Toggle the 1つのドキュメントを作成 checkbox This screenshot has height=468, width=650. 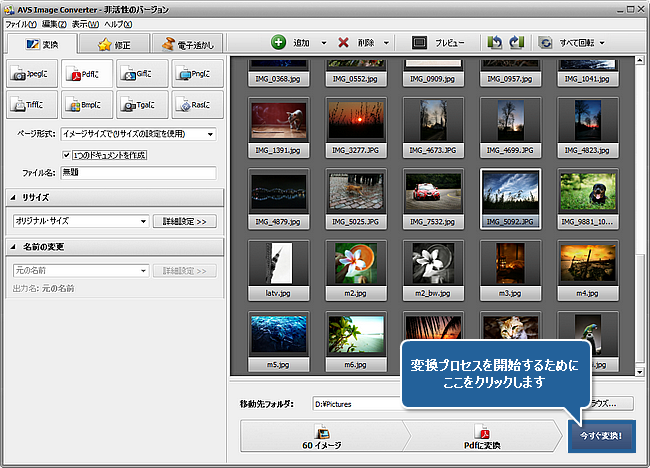[66, 154]
